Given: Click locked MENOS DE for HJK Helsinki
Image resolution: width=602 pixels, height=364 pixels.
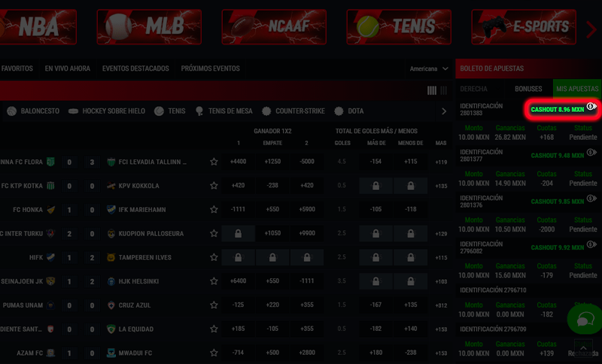Looking at the screenshot, I should click(410, 281).
